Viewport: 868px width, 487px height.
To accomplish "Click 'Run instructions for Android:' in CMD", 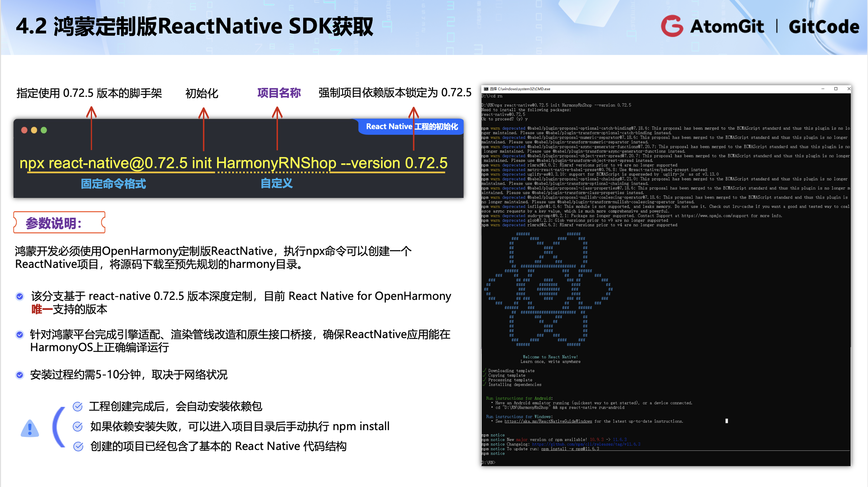I will 519,398.
